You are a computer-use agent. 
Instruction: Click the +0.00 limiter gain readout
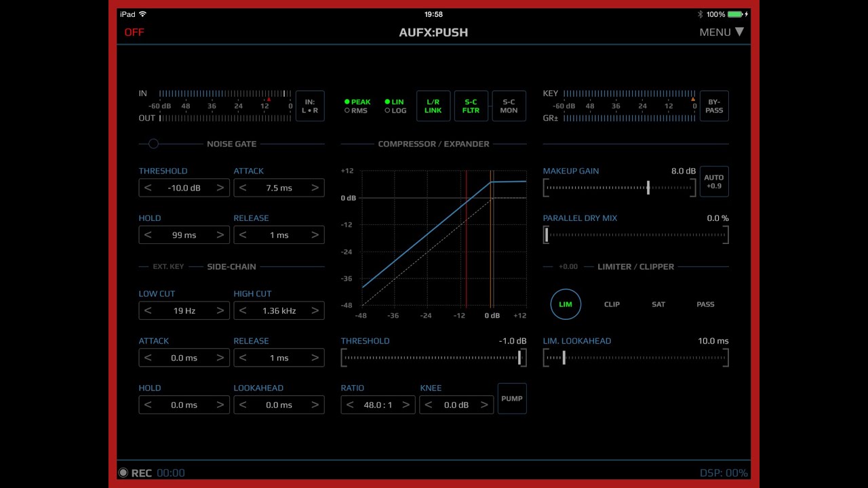pos(568,266)
